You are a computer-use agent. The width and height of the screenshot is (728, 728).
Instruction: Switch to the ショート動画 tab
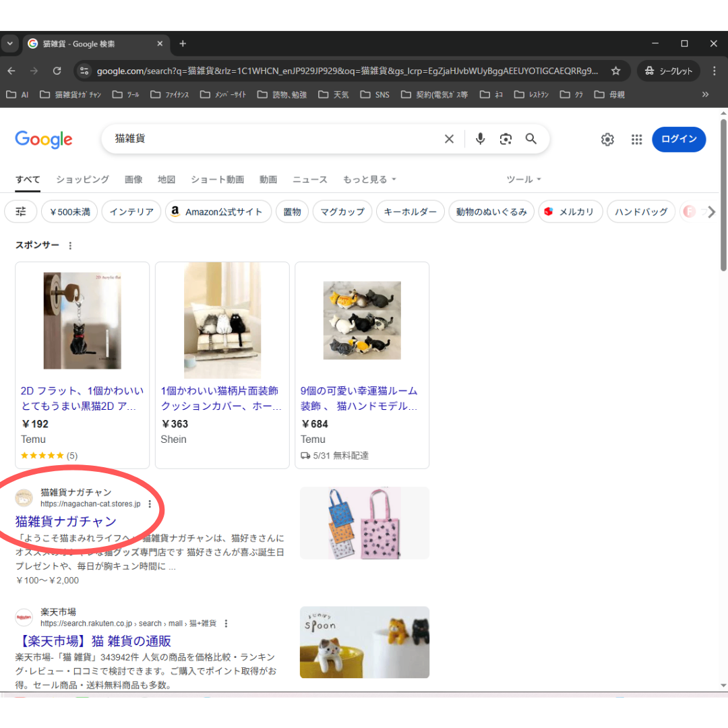[217, 180]
